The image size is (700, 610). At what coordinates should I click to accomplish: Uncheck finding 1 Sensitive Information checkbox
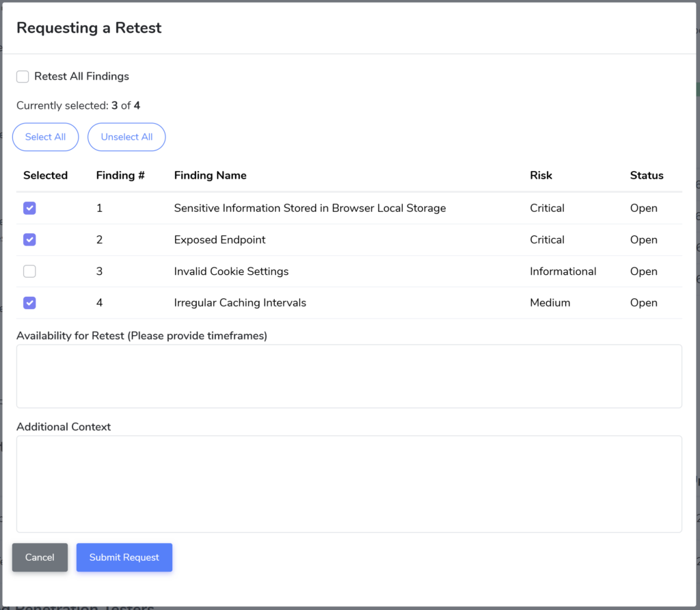point(29,209)
